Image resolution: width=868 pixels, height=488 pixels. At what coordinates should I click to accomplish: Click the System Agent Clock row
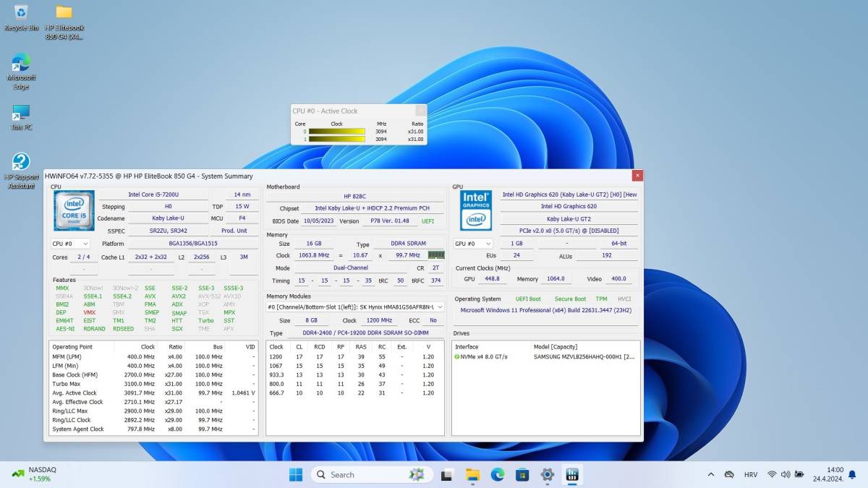point(153,429)
